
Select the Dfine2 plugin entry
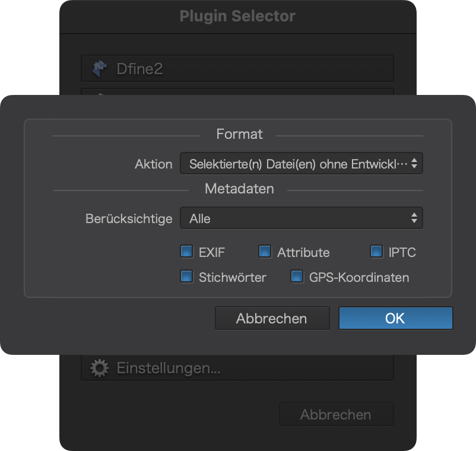[237, 68]
